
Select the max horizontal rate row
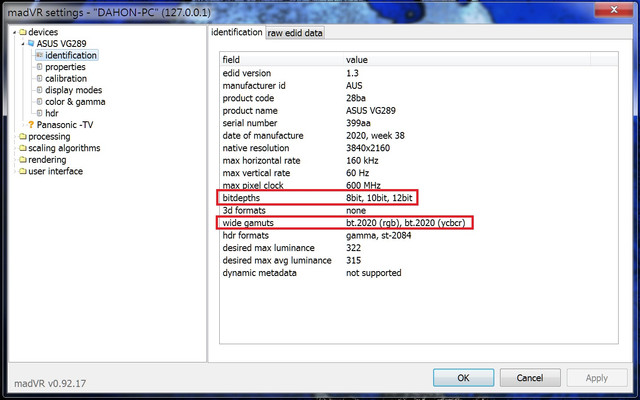coord(419,160)
